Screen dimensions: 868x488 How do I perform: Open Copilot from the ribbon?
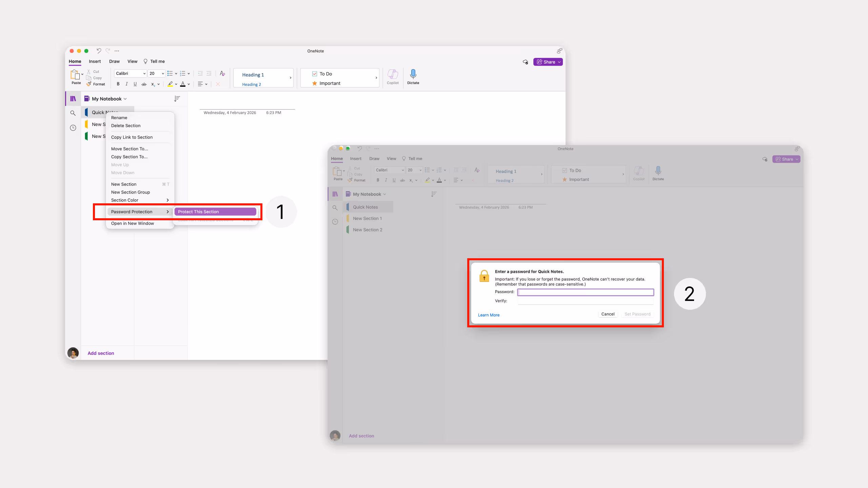coord(392,77)
